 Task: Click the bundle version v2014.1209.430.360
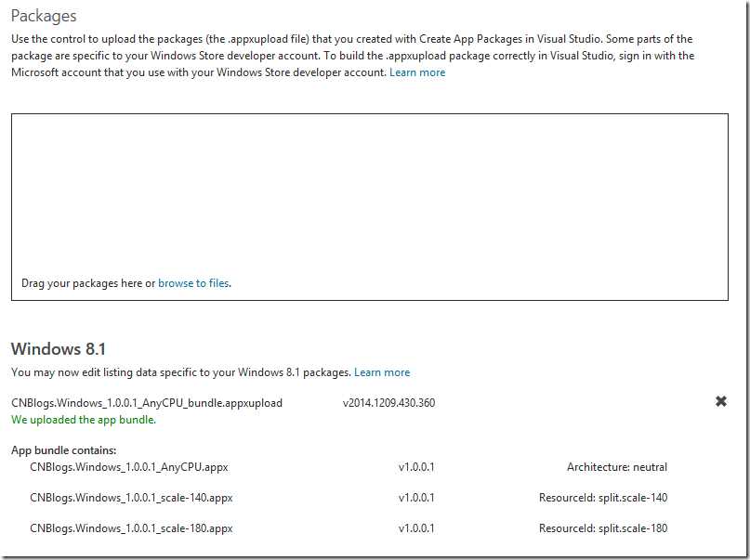coord(388,403)
